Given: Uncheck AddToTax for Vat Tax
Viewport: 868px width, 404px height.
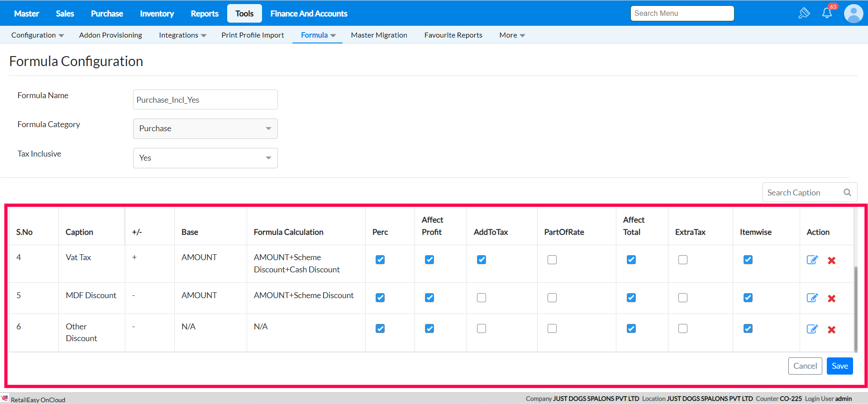Looking at the screenshot, I should tap(482, 260).
